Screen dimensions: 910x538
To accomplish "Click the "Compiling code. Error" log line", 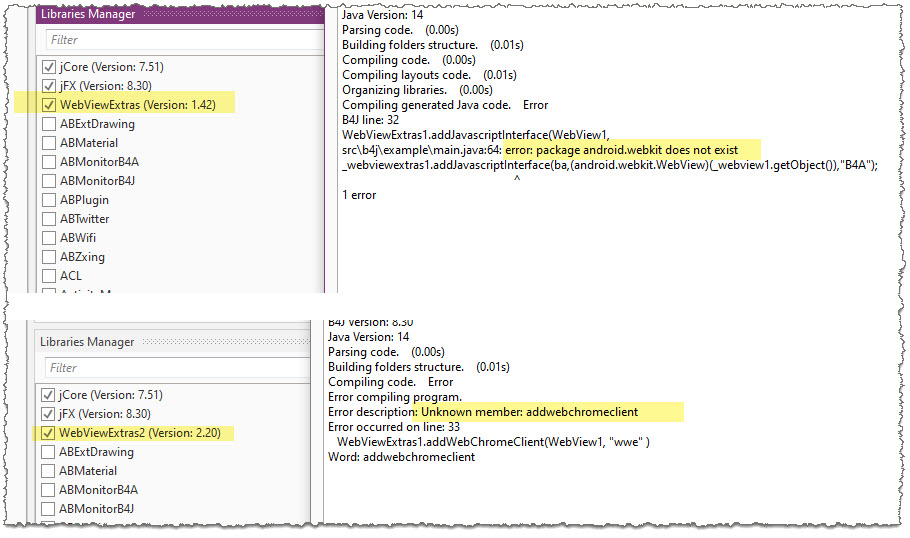I will pyautogui.click(x=390, y=382).
